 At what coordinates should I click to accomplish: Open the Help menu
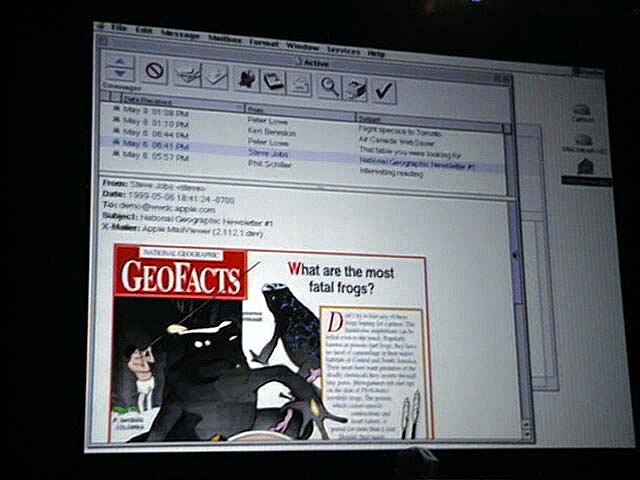[x=376, y=53]
